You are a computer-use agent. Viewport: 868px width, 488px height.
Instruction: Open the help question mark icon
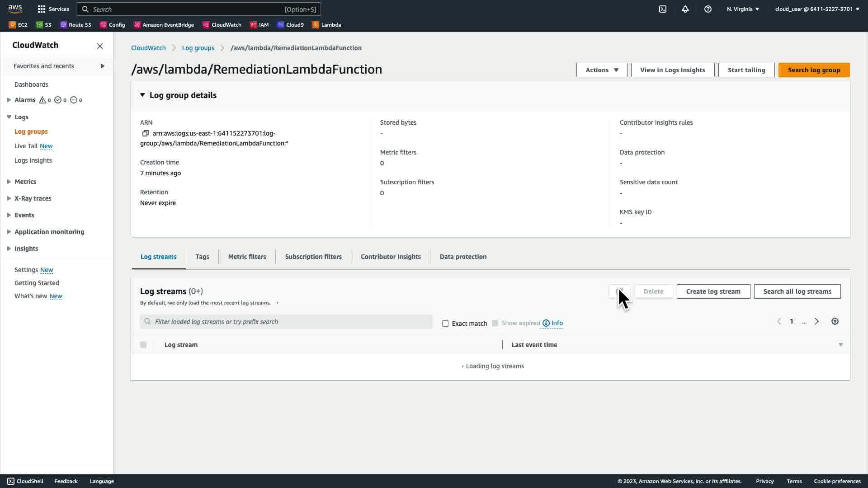pyautogui.click(x=708, y=9)
